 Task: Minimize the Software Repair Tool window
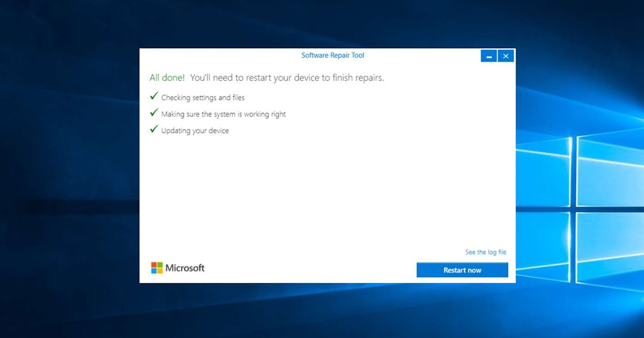point(488,55)
